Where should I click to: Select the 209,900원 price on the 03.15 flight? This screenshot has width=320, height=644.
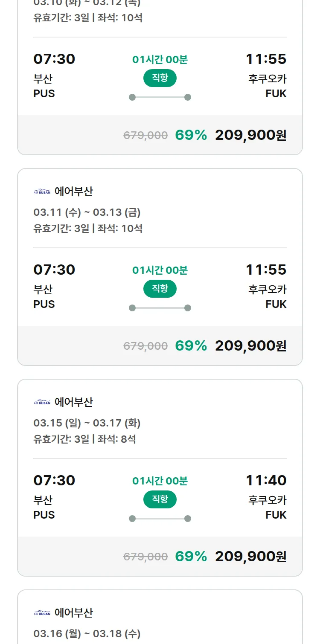point(250,556)
